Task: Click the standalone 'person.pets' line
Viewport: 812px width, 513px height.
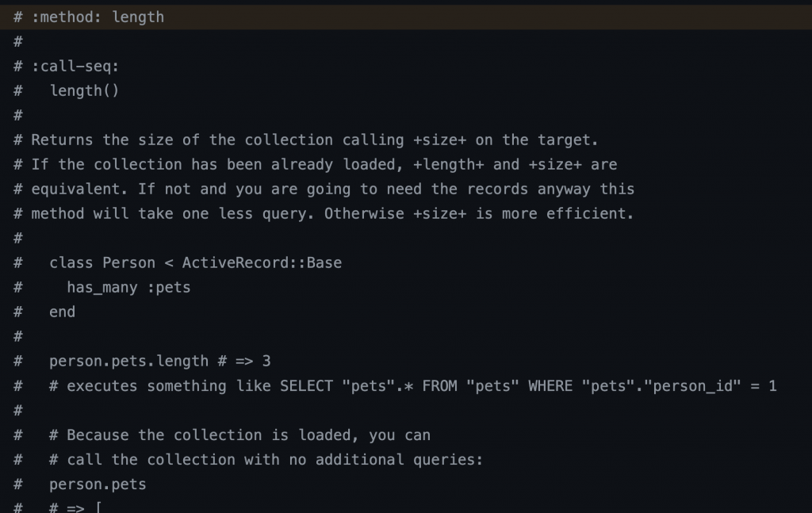Action: coord(98,484)
